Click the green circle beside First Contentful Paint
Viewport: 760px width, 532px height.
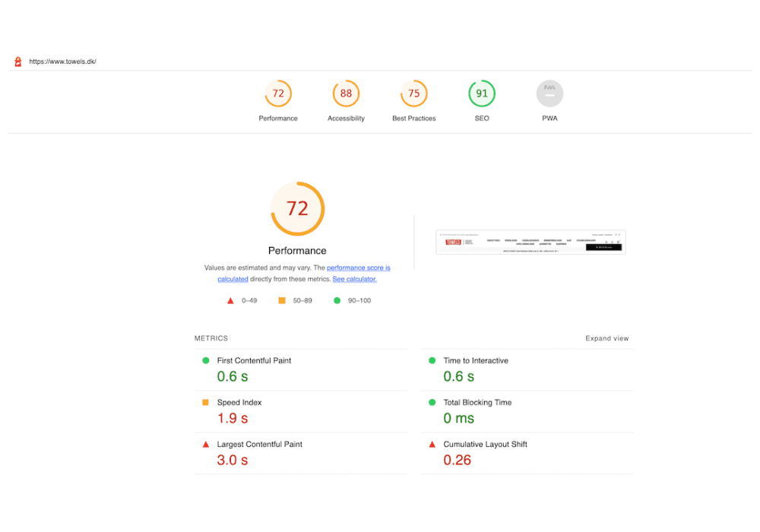205,361
